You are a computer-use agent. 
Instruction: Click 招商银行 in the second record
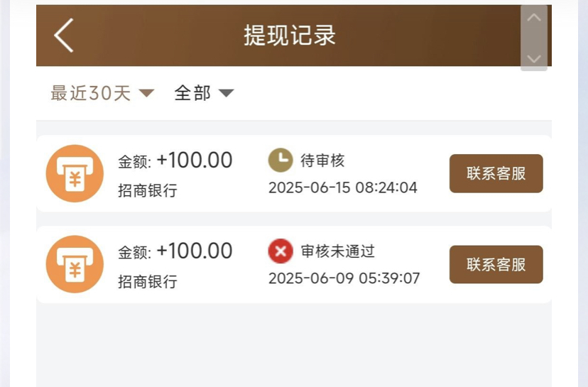pyautogui.click(x=148, y=282)
